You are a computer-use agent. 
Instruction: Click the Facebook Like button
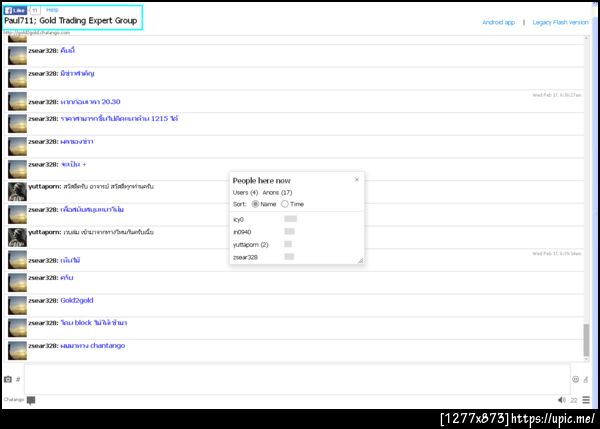pyautogui.click(x=15, y=10)
